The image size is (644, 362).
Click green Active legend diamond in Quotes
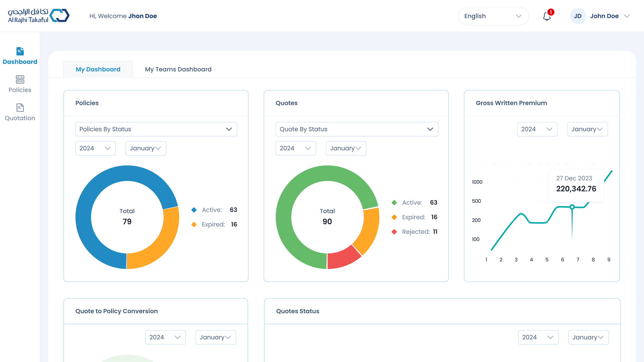pyautogui.click(x=394, y=203)
